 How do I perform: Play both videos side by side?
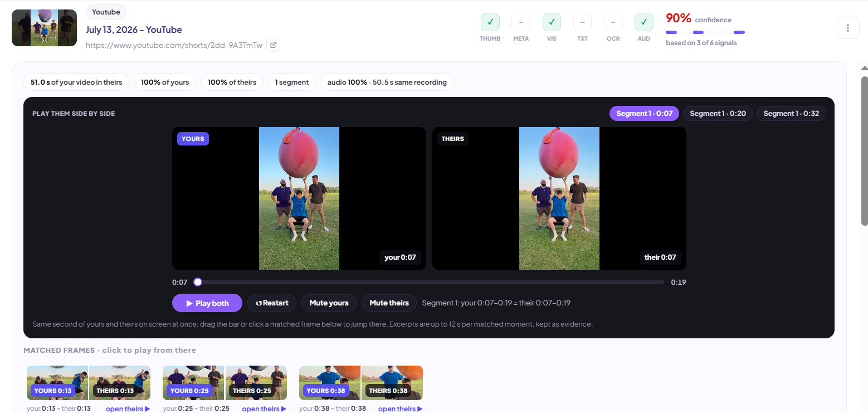click(x=207, y=303)
